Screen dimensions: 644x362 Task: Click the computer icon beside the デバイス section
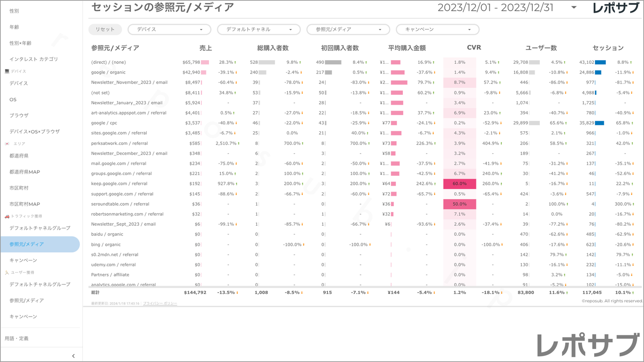7,71
